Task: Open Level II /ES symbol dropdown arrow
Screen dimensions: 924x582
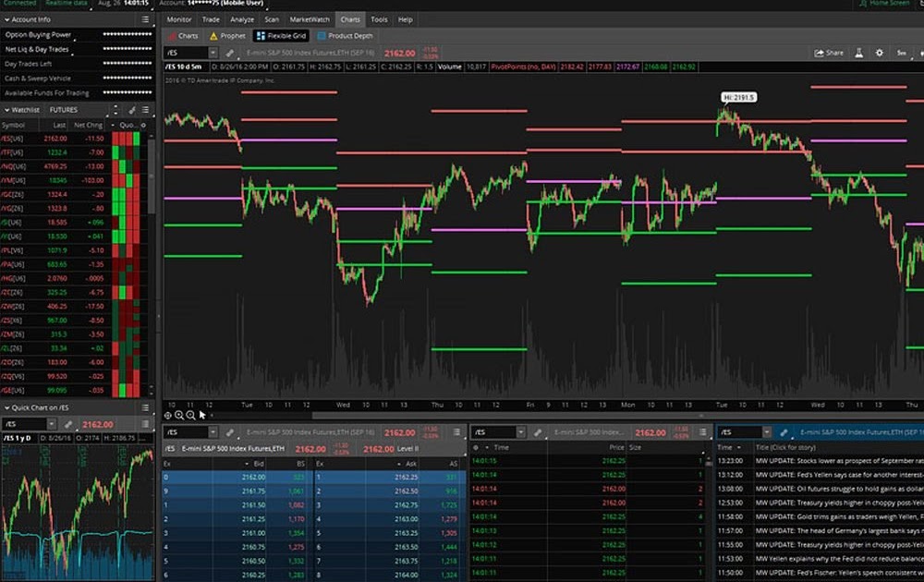Action: [x=213, y=432]
